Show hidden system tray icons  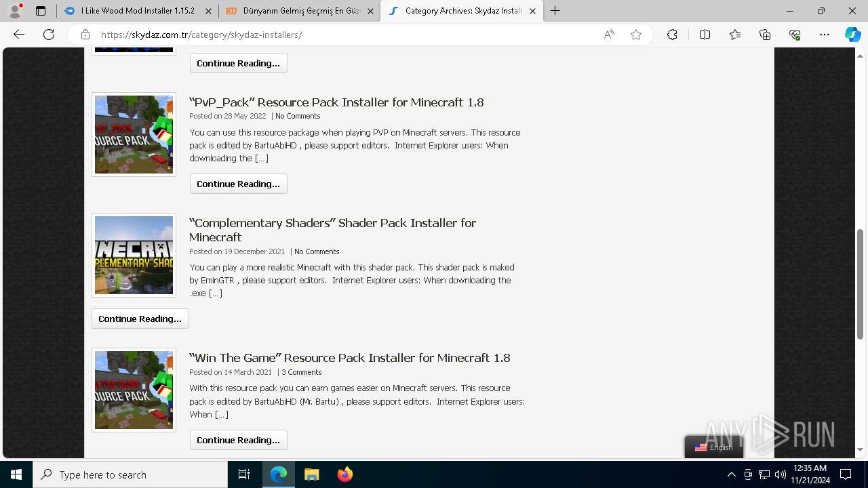[x=731, y=474]
